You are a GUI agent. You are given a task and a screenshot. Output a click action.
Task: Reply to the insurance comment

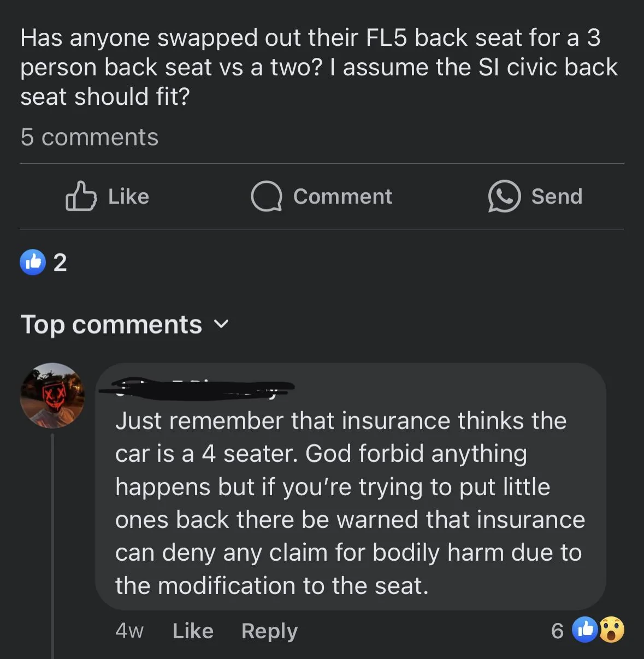[x=269, y=631]
